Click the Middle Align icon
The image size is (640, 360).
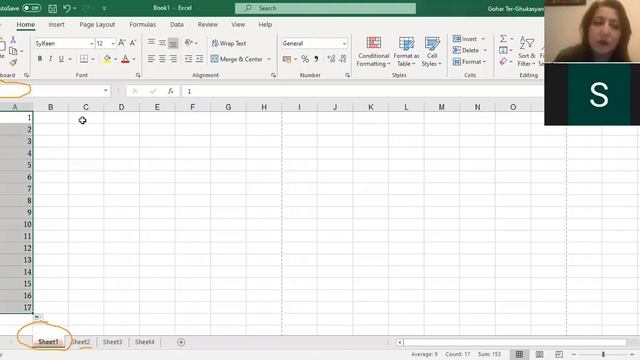pos(162,42)
